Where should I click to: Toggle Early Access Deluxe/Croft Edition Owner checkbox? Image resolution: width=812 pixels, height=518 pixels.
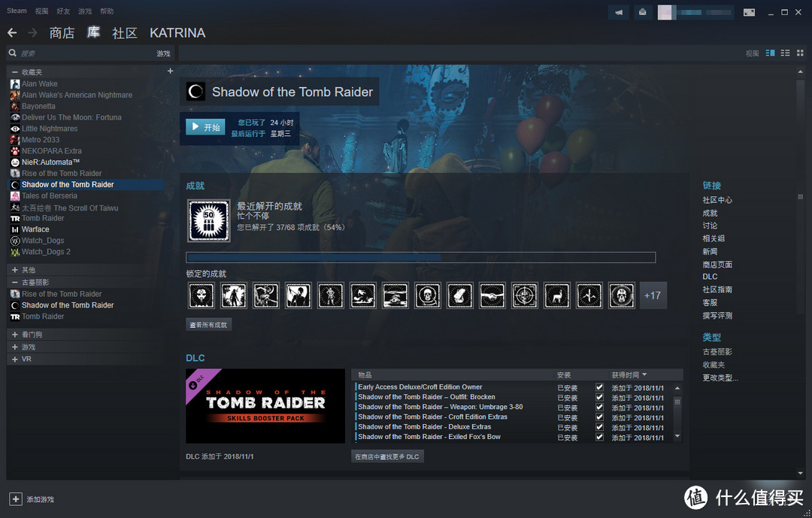(x=599, y=387)
